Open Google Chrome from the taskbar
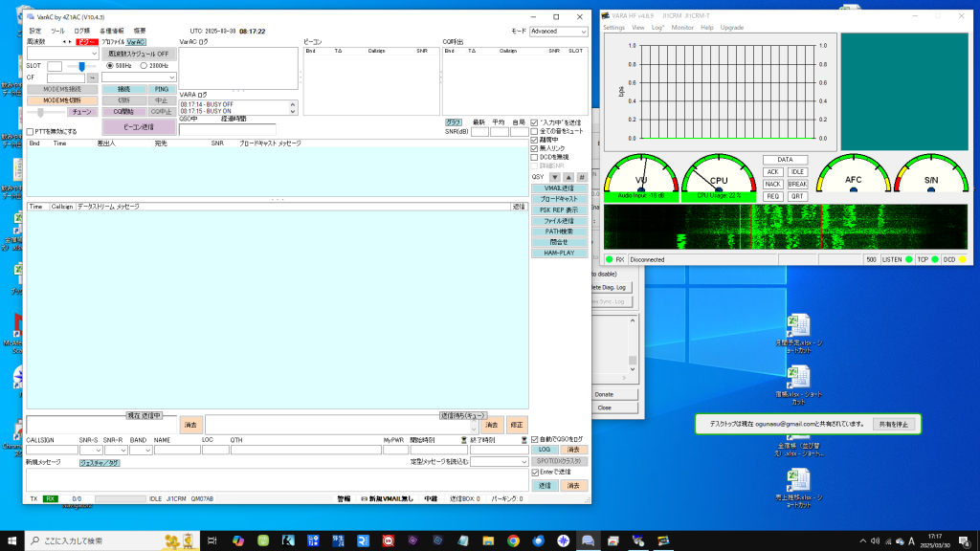The width and height of the screenshot is (980, 551). [513, 540]
